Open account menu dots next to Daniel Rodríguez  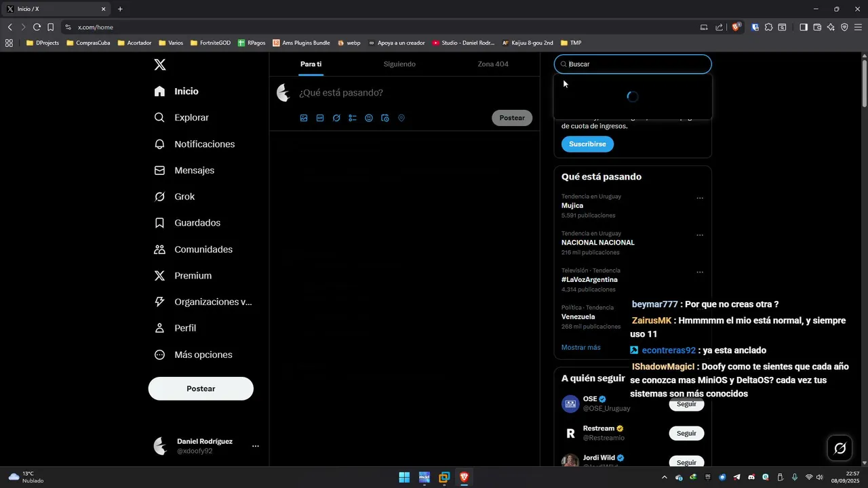[x=256, y=446]
